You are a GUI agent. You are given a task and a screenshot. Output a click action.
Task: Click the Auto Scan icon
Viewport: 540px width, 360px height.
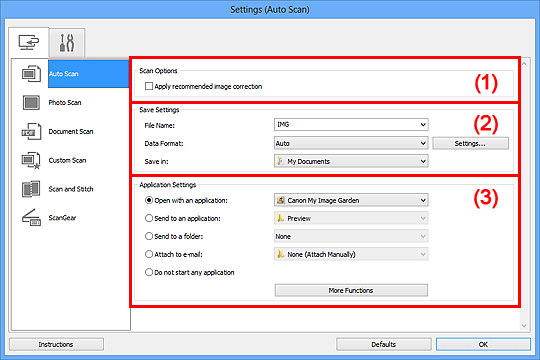tap(31, 74)
